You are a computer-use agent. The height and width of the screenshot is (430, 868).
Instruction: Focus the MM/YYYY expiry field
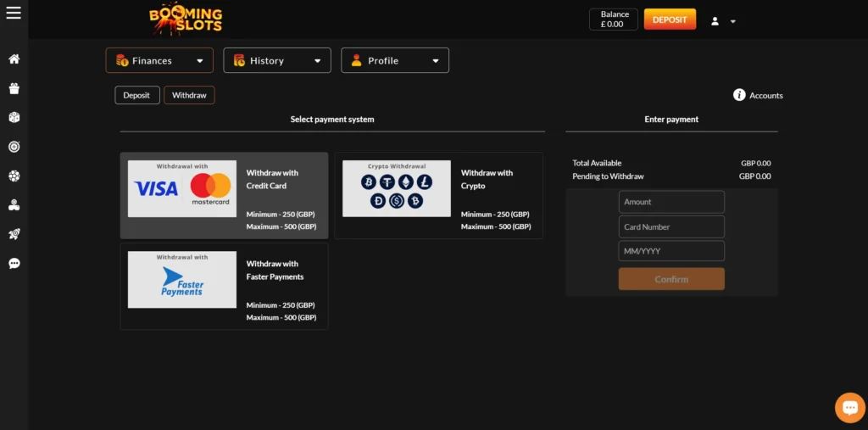point(671,251)
